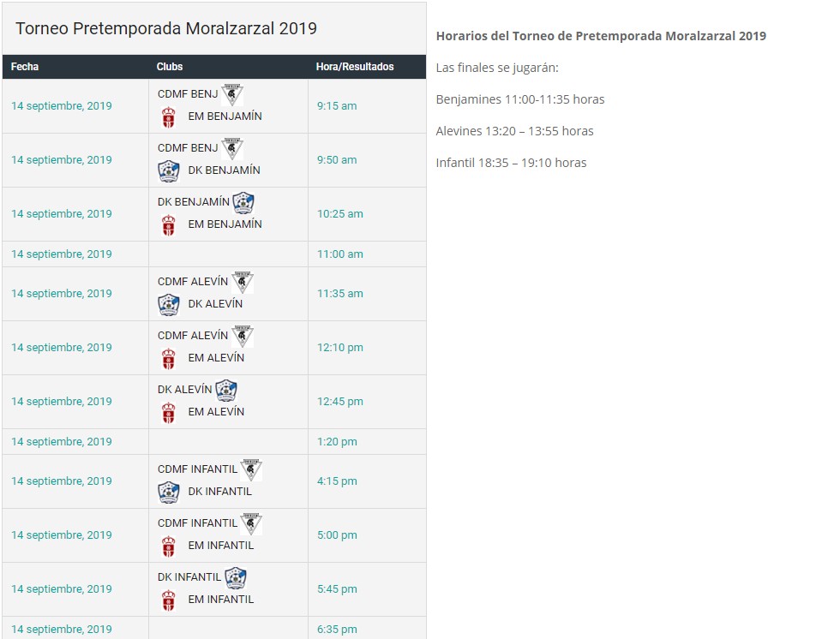
Task: Click EM Infantil crest in 5:00 pm match
Action: (169, 546)
